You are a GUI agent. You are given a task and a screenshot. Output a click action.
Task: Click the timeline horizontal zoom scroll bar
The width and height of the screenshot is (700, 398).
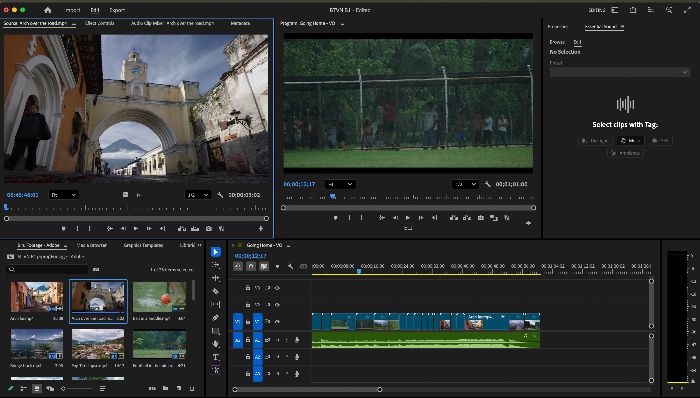(307, 390)
